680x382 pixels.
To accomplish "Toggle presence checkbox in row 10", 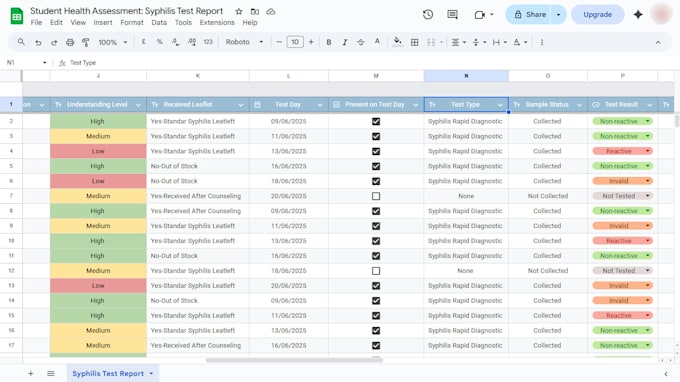I will click(376, 241).
